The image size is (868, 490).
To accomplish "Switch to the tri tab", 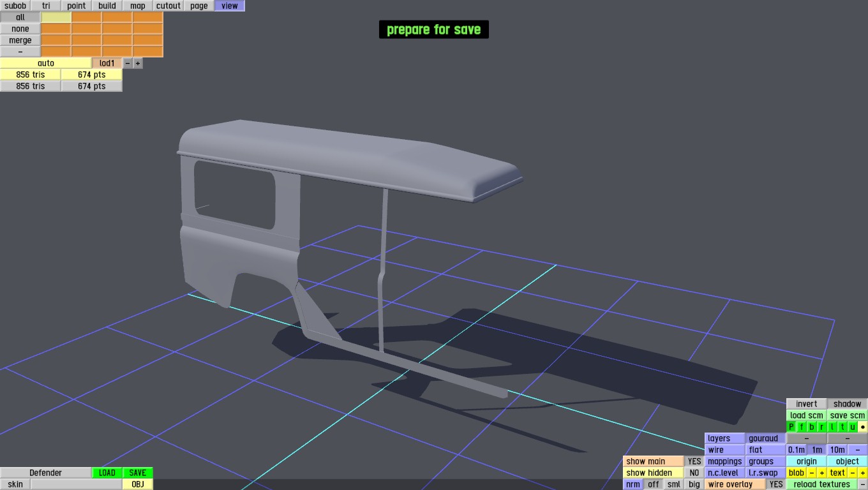I will coord(46,6).
